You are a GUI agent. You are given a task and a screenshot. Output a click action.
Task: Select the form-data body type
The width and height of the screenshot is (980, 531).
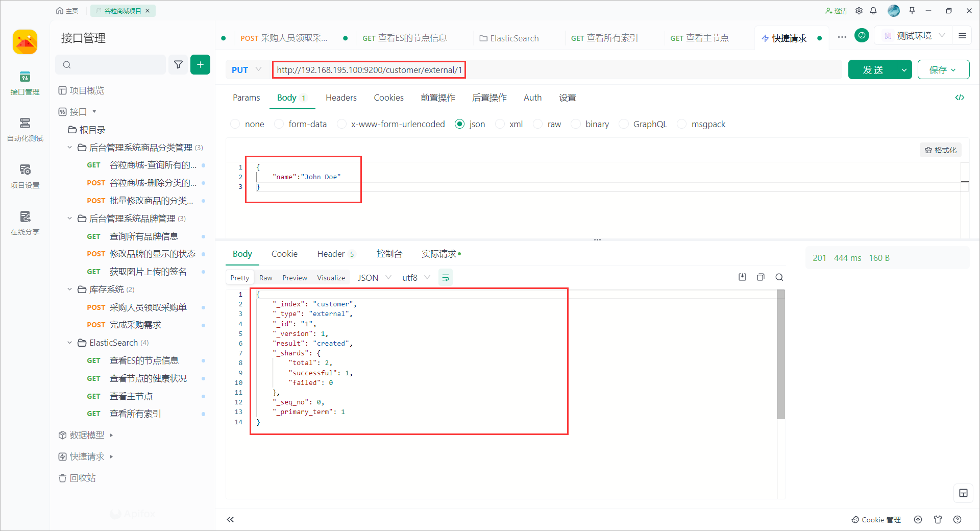click(x=279, y=124)
